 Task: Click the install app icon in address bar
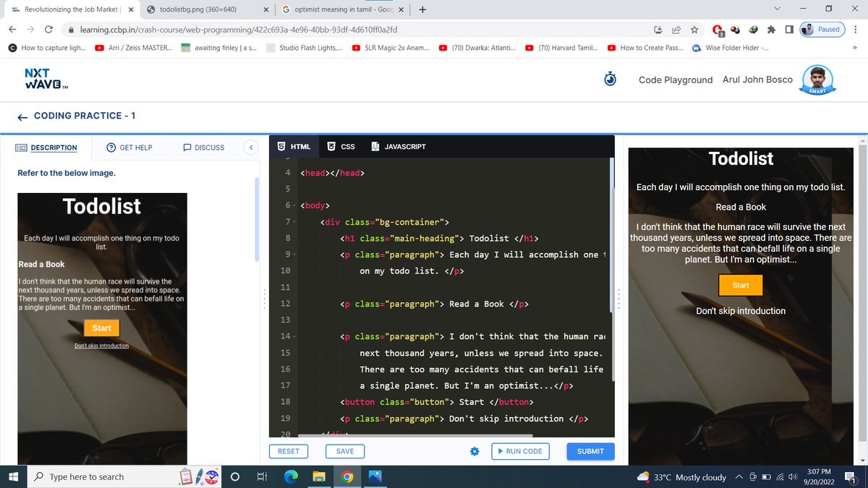[x=658, y=30]
